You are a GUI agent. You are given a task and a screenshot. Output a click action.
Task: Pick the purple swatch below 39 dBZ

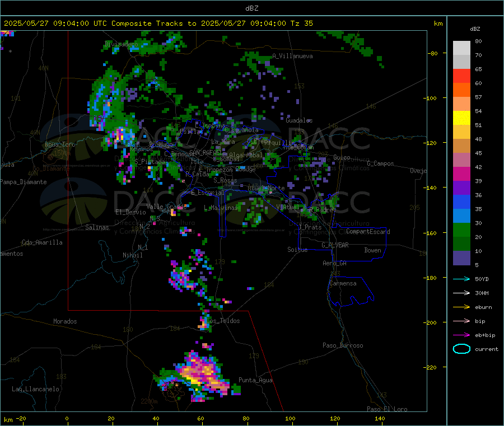461,188
